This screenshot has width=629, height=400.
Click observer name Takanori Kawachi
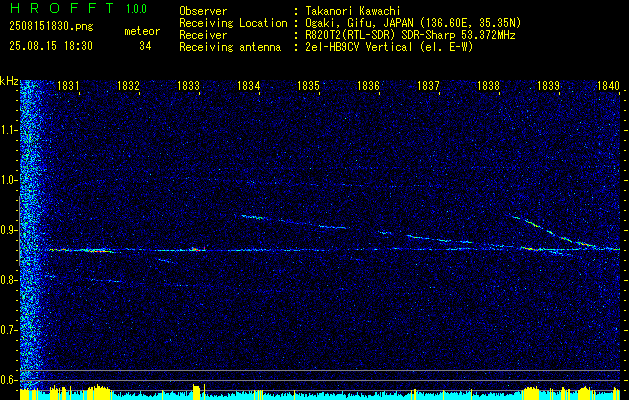(x=353, y=11)
